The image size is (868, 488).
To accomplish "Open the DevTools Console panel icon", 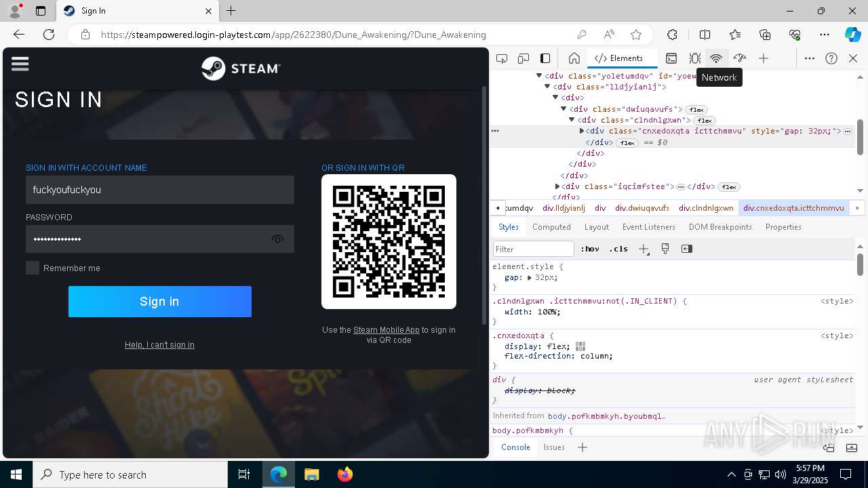I will pos(671,58).
